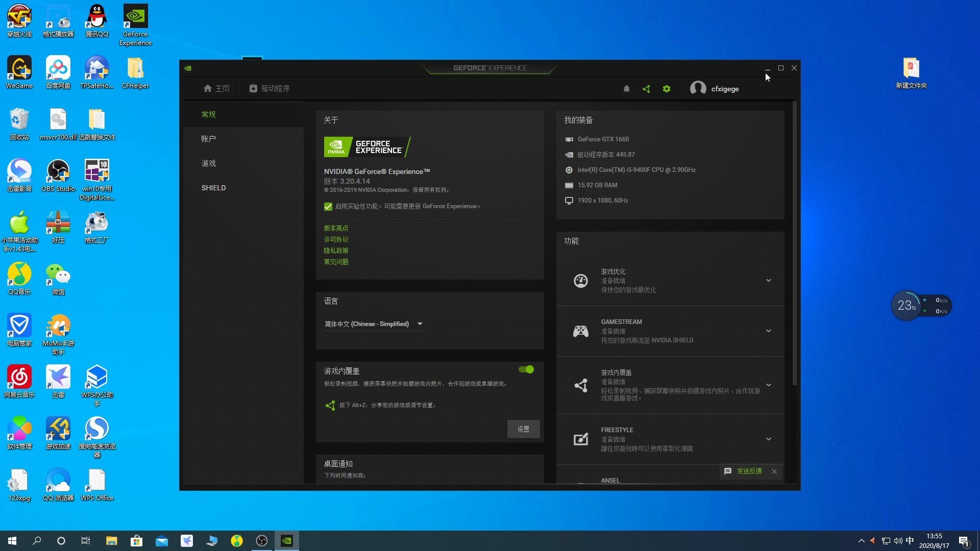Viewport: 980px width, 551px height.
Task: Select the 电脑管家 desktop icon
Action: (x=19, y=330)
